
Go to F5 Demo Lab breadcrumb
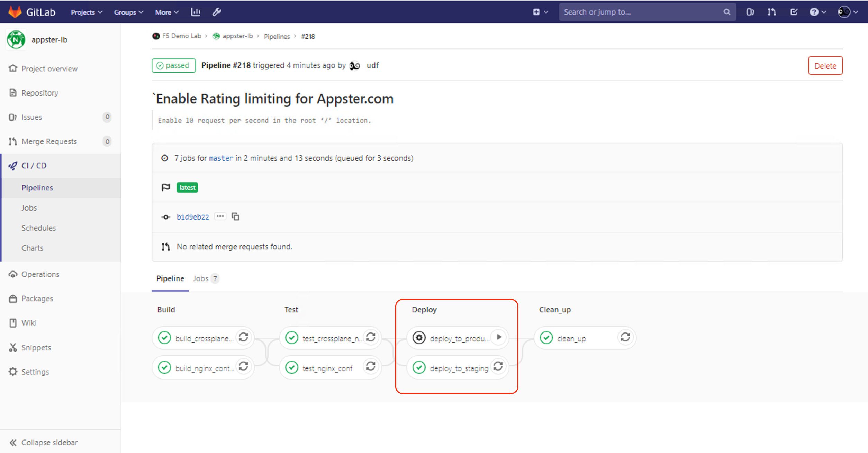click(181, 36)
